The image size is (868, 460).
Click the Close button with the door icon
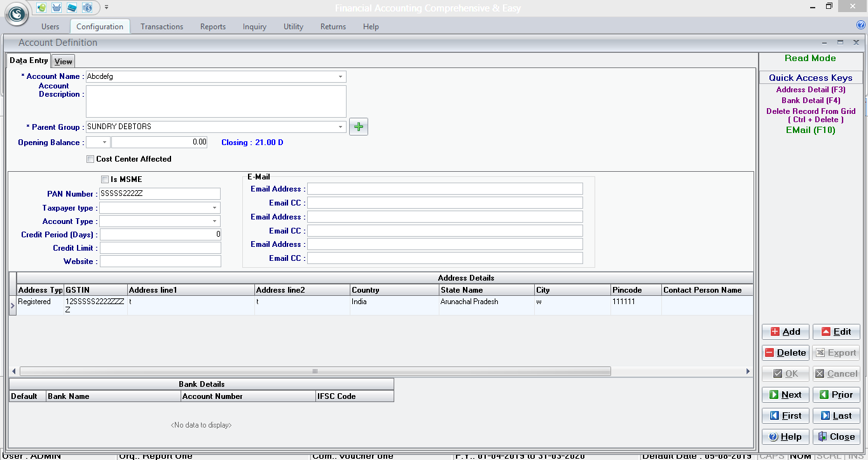(x=836, y=436)
